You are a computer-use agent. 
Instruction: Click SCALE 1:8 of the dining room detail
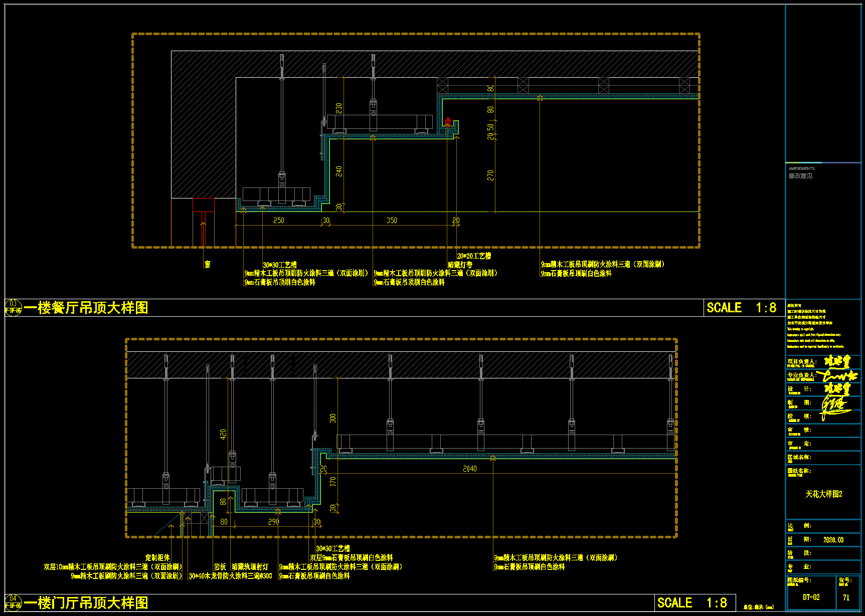[x=742, y=308]
